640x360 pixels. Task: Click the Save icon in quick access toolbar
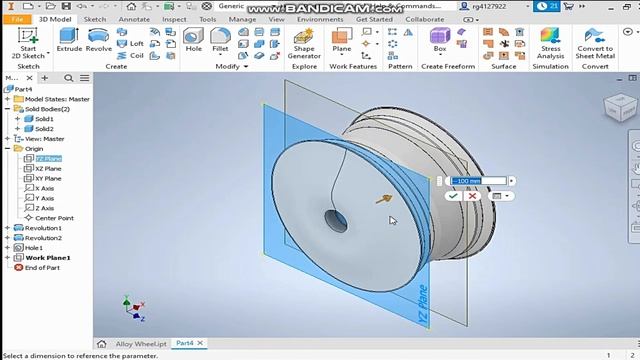(66, 6)
